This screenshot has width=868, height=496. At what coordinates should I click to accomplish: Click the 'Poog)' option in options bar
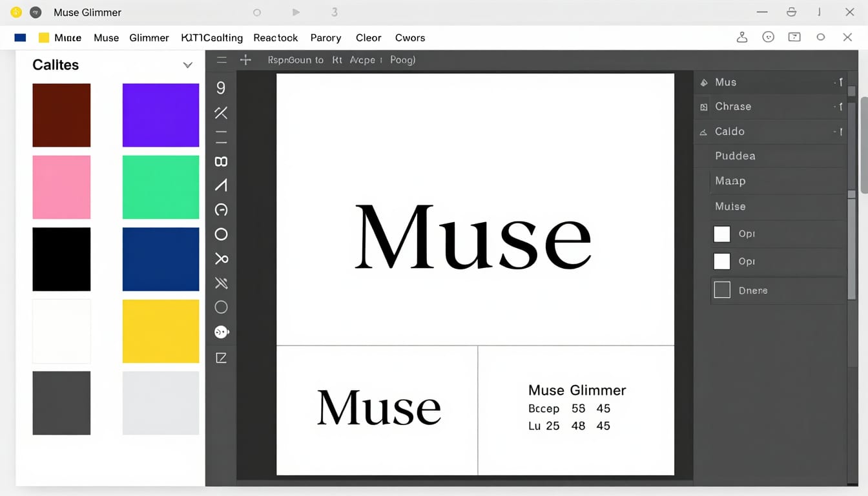coord(402,60)
